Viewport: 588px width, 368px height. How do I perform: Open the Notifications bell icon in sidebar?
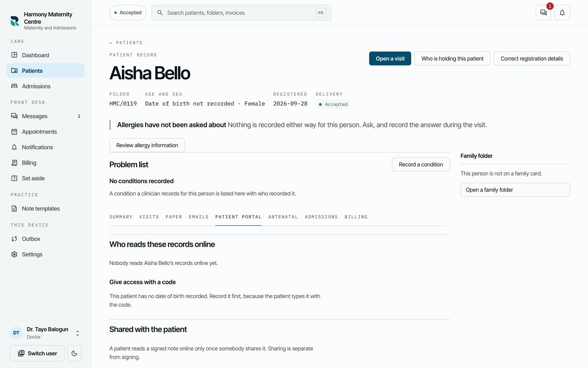tap(14, 147)
